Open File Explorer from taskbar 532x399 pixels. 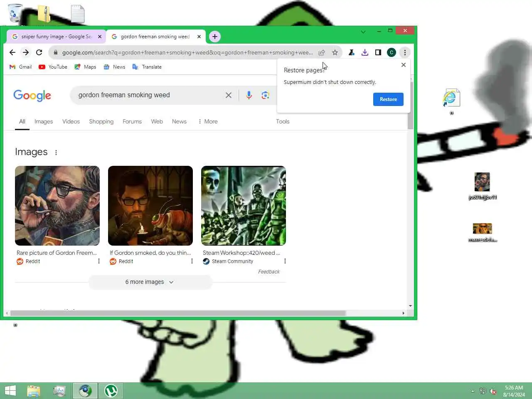[x=34, y=391]
